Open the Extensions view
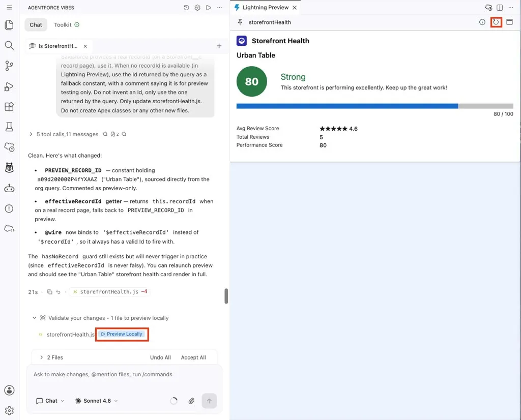Image resolution: width=521 pixels, height=420 pixels. (x=9, y=107)
